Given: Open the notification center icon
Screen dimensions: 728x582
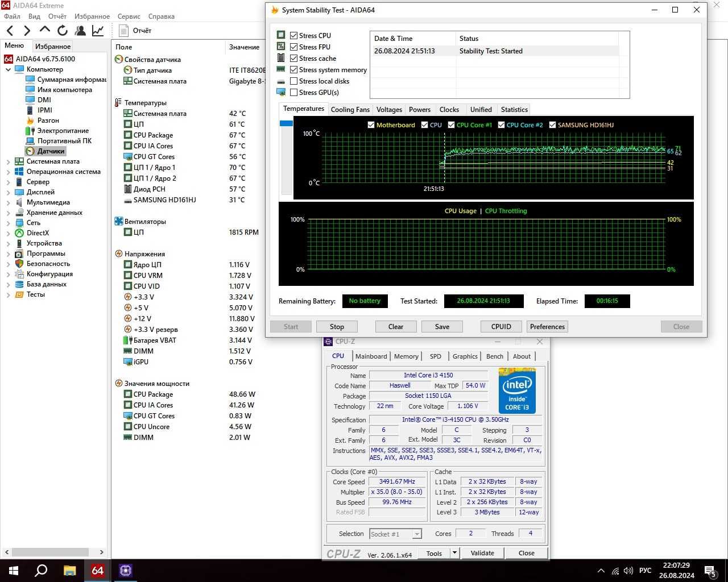Looking at the screenshot, I should click(710, 571).
